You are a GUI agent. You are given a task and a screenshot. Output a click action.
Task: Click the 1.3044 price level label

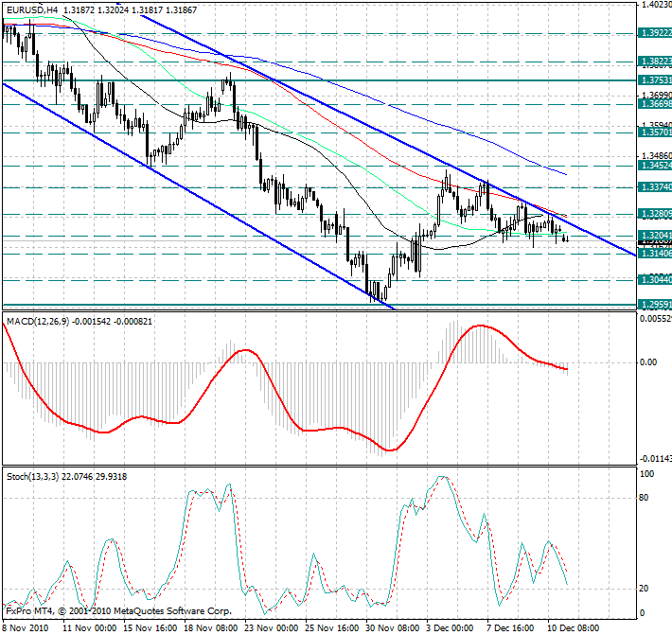click(x=654, y=280)
